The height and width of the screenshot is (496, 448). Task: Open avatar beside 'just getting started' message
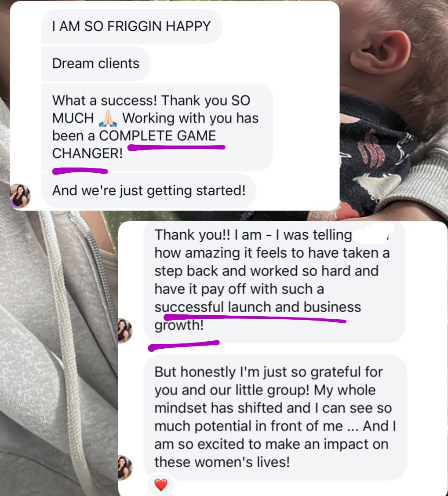[20, 196]
